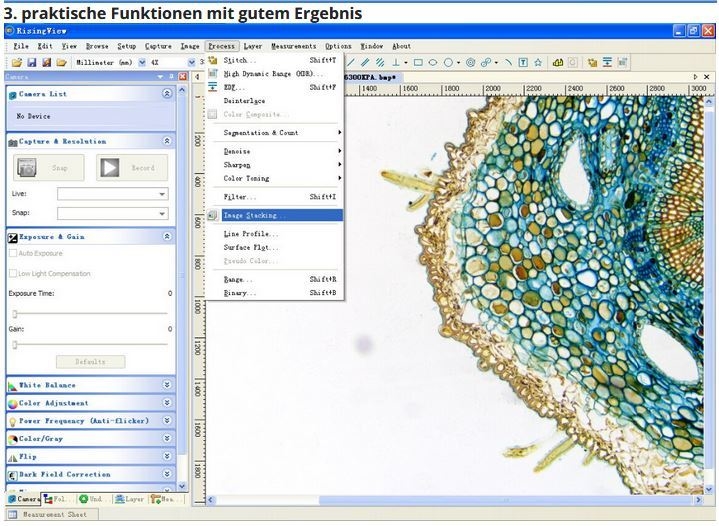
Task: Open the Millimeter unit dropdown
Action: (x=142, y=62)
